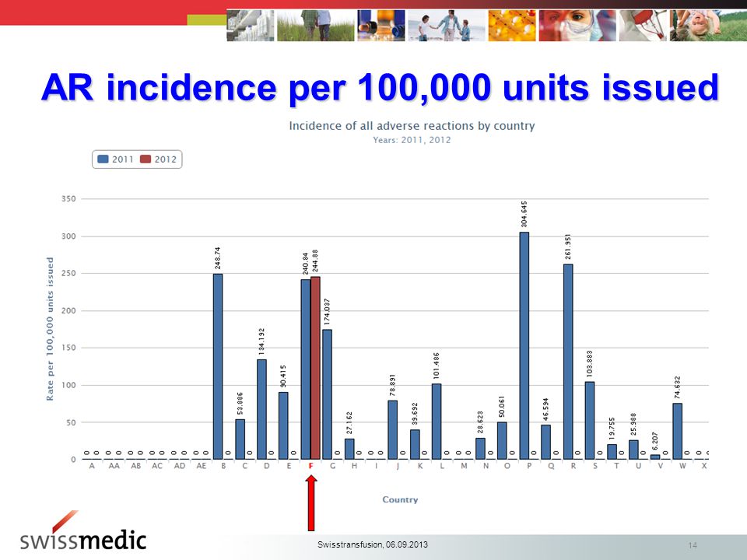Click the blue bar for country L

(x=437, y=422)
